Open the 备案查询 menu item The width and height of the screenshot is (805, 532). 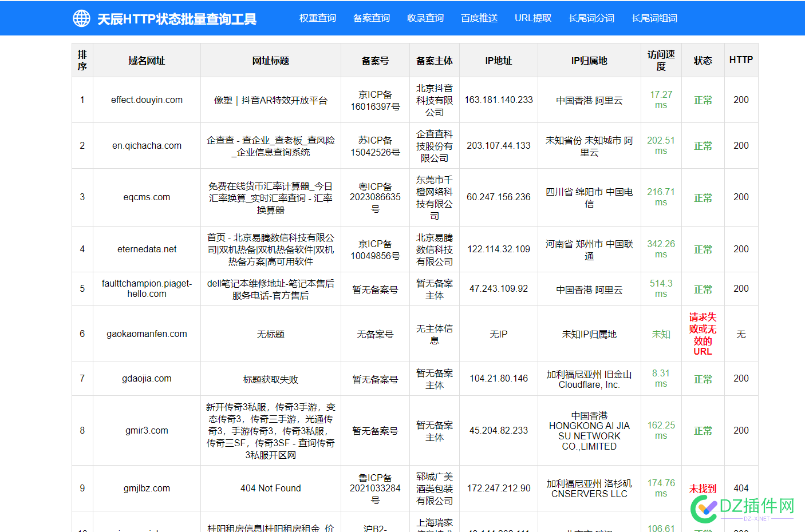(372, 18)
